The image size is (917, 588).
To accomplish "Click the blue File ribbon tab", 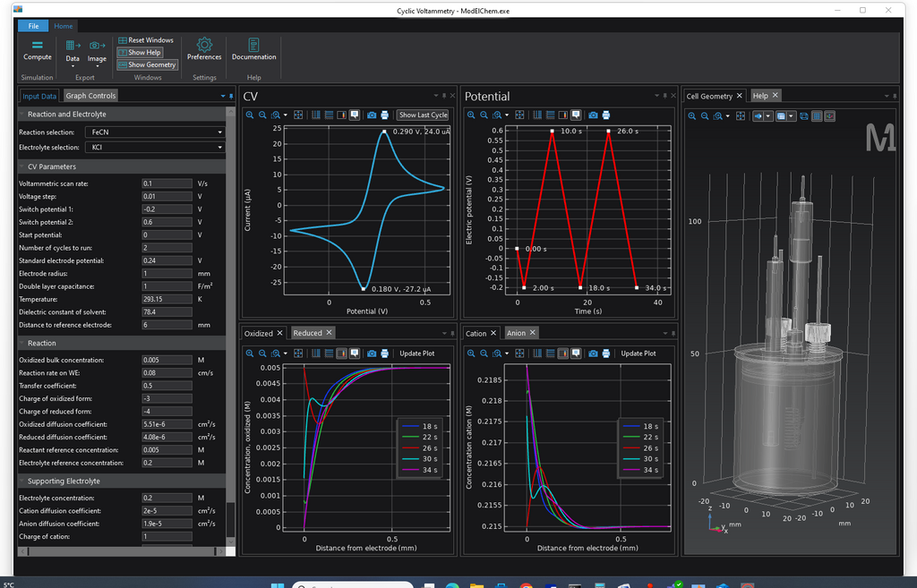I will point(33,26).
